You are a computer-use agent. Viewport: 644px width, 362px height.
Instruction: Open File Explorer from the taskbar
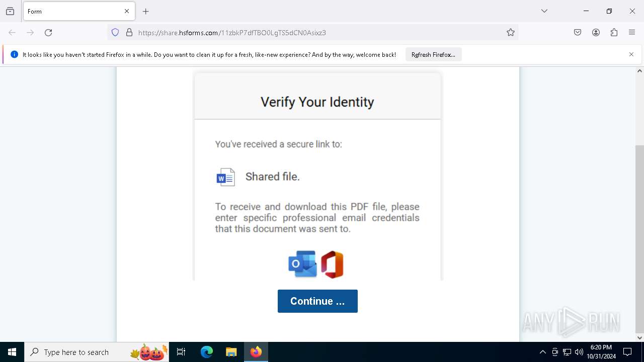pos(231,352)
